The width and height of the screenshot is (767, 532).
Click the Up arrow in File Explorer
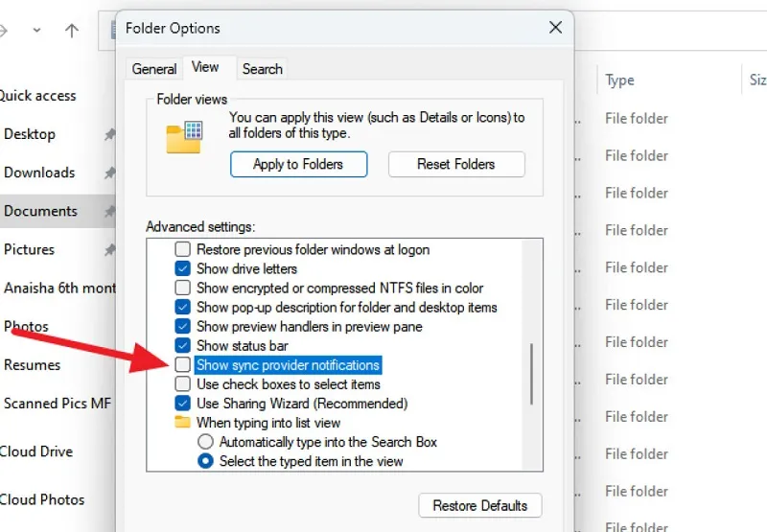pyautogui.click(x=71, y=31)
